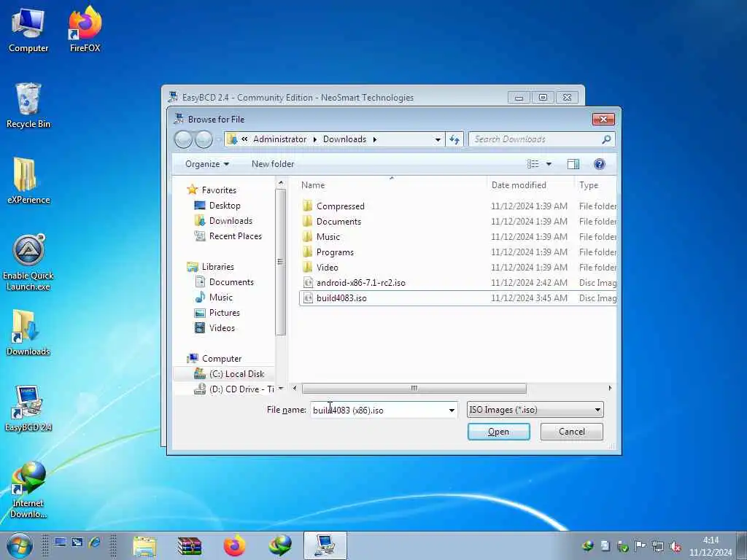Open the ISO Images file type dropdown

(x=535, y=410)
